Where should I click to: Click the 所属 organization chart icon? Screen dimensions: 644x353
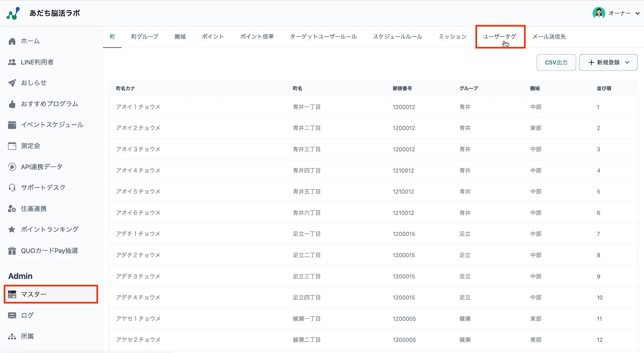pos(12,337)
